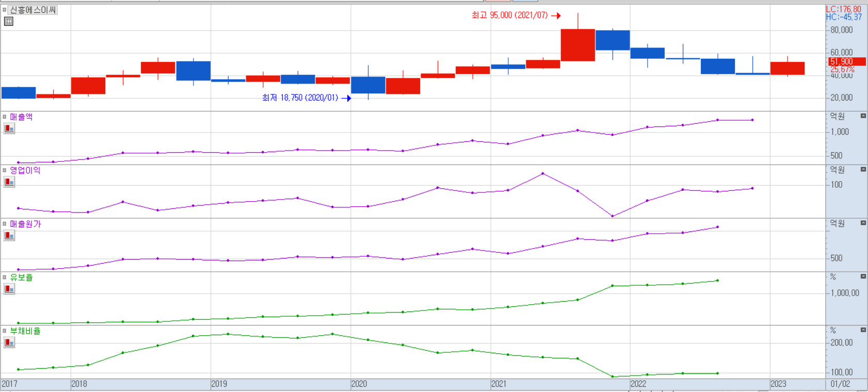Select the 신흥에스이씨 stock name label
The image size is (868, 392).
pos(33,10)
